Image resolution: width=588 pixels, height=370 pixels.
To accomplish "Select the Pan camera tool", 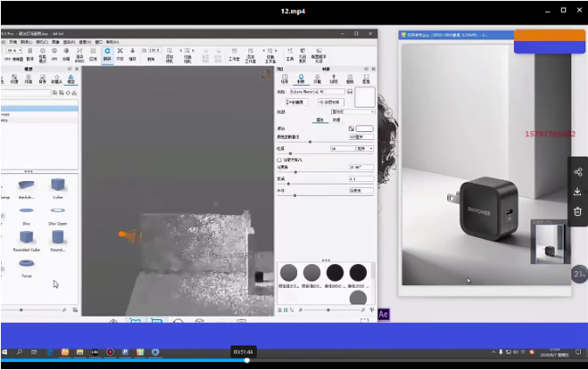I will click(x=120, y=54).
